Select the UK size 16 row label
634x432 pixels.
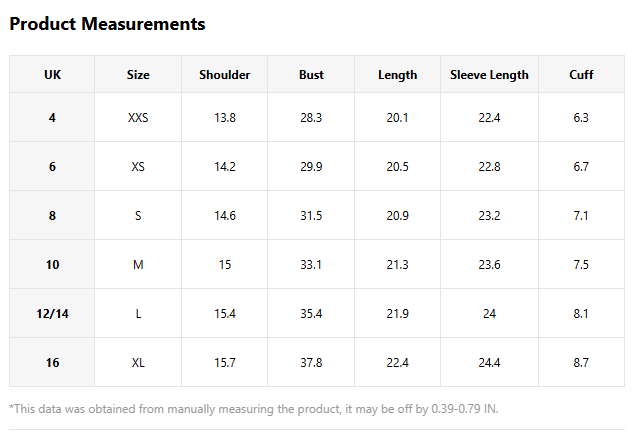52,362
